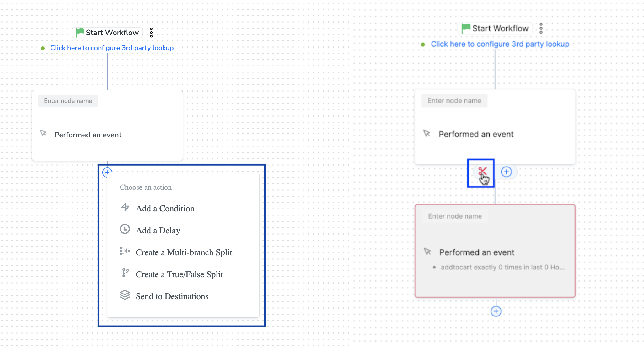
Task: Open the right 3rd party lookup configuration link
Action: 500,44
